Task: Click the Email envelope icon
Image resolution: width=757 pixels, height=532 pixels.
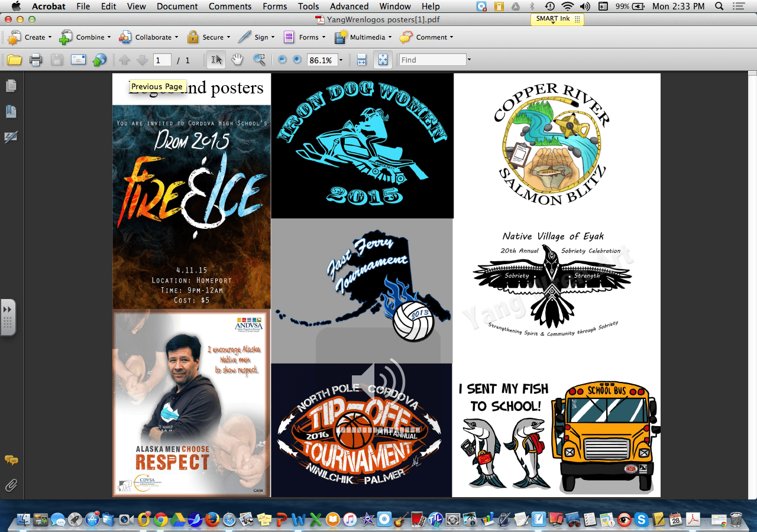Action: point(78,60)
